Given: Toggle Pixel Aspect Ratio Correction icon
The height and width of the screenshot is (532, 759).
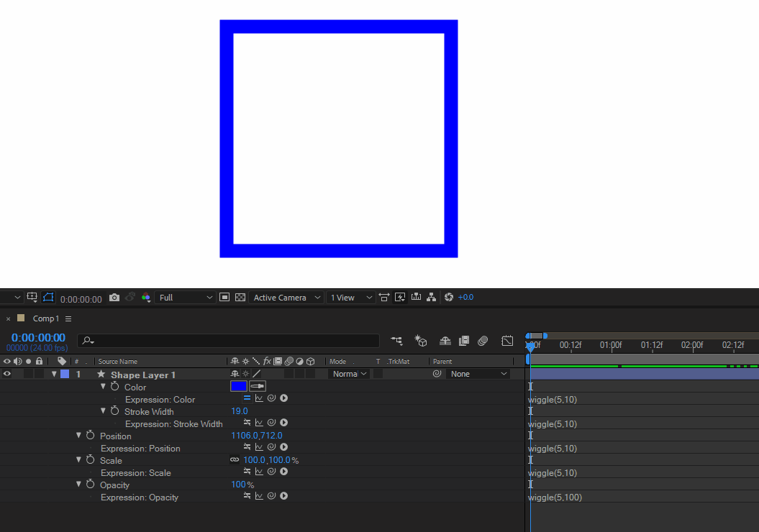Looking at the screenshot, I should [384, 298].
